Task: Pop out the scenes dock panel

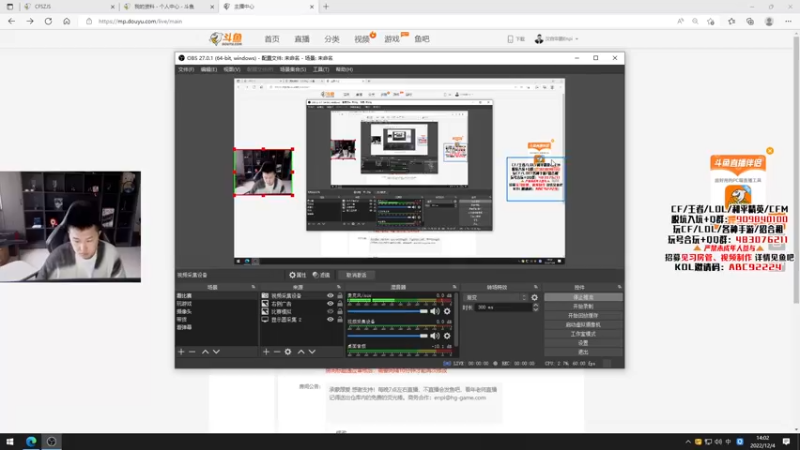Action: [253, 287]
